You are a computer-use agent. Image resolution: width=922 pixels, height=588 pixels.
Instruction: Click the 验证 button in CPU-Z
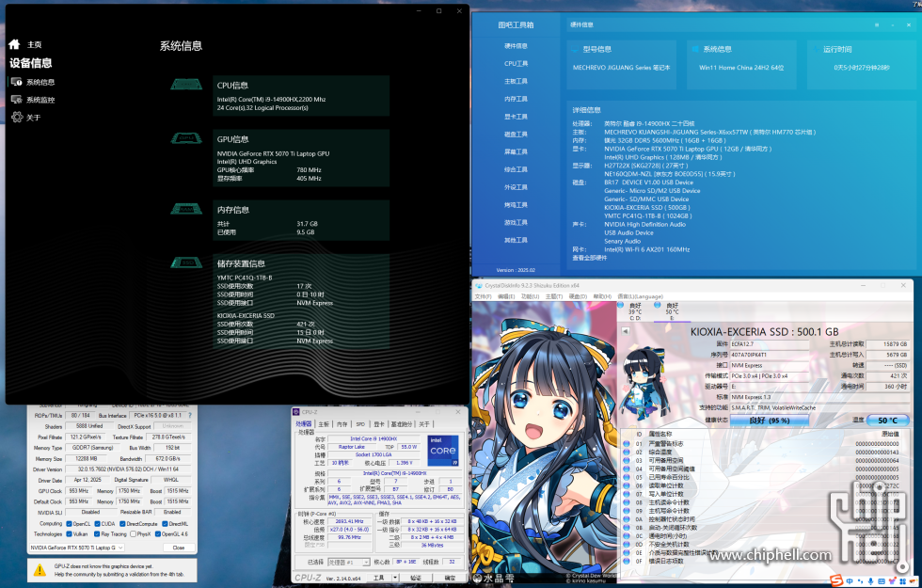click(x=416, y=578)
